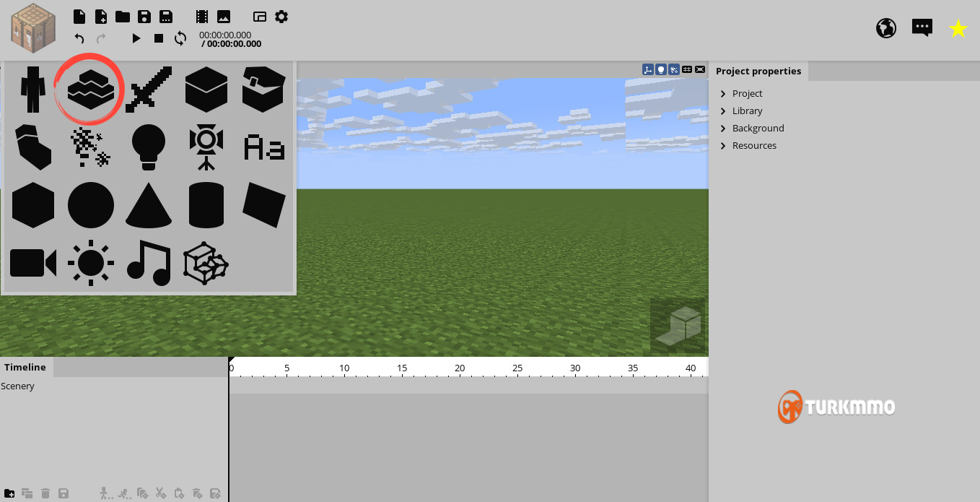
Task: Export image with picture icon
Action: pos(224,16)
